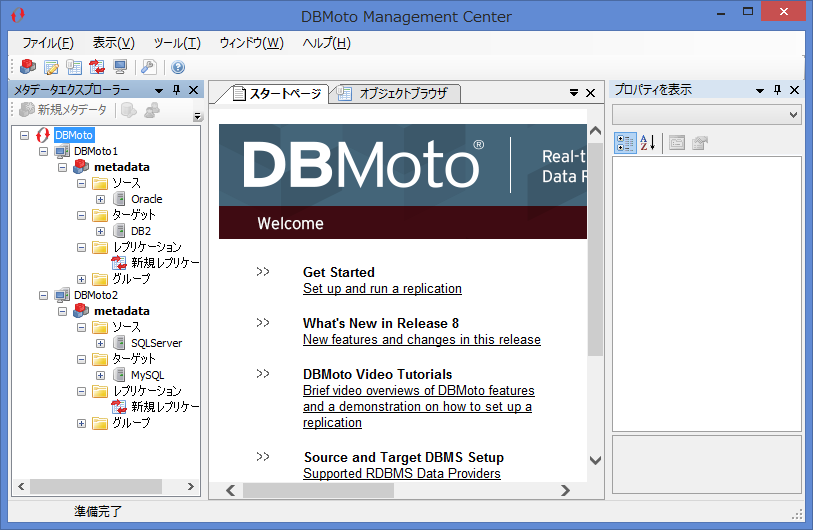This screenshot has height=530, width=813.
Task: Expand the DB2 target connection
Action: click(101, 232)
